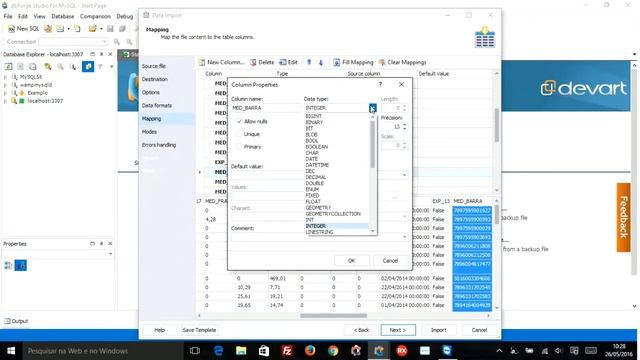The height and width of the screenshot is (360, 640).
Task: Click the Column name input field
Action: click(x=265, y=108)
